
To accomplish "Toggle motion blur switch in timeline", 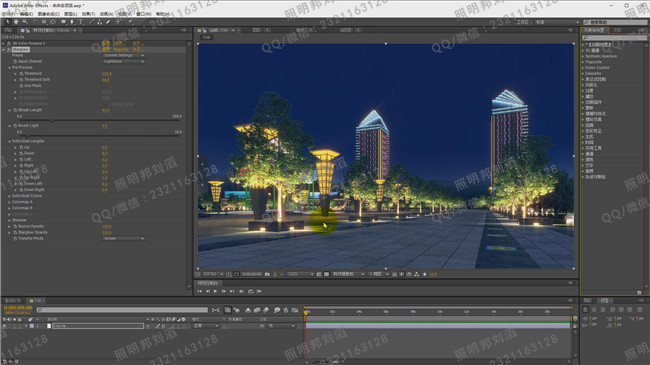I will tap(266, 310).
